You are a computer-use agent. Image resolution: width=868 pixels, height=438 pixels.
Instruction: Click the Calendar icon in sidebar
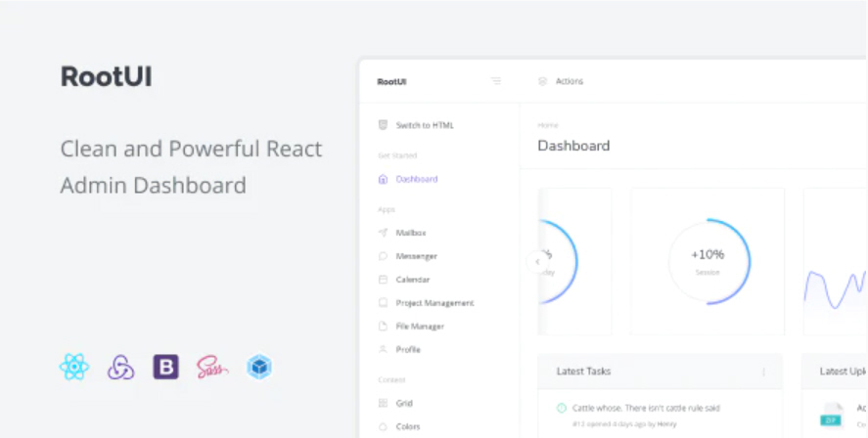383,280
